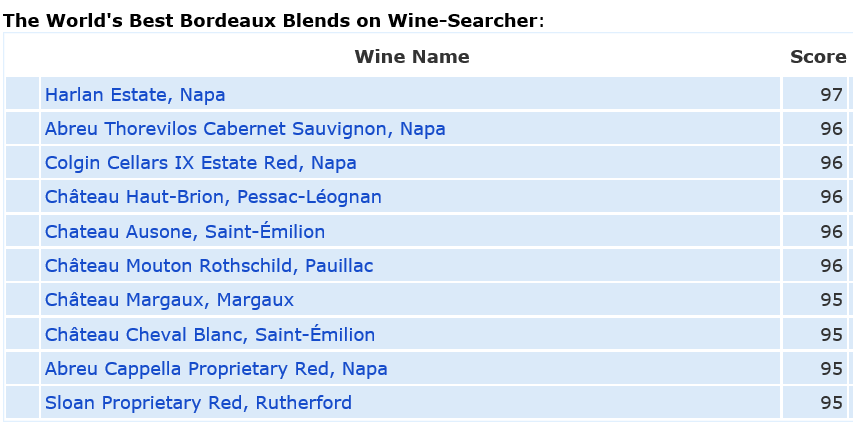Click the Score column header
This screenshot has height=426, width=853.
(x=818, y=57)
